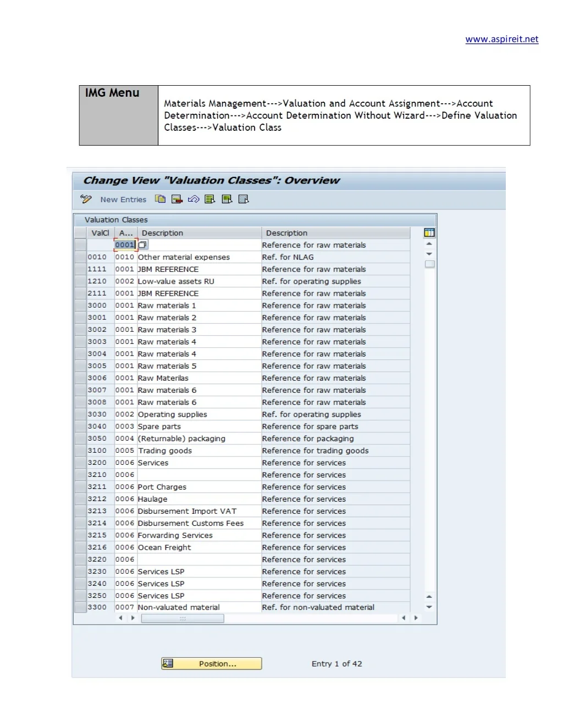This screenshot has width=563, height=728.
Task: Select row marker for valuation class 0010
Action: click(80, 257)
